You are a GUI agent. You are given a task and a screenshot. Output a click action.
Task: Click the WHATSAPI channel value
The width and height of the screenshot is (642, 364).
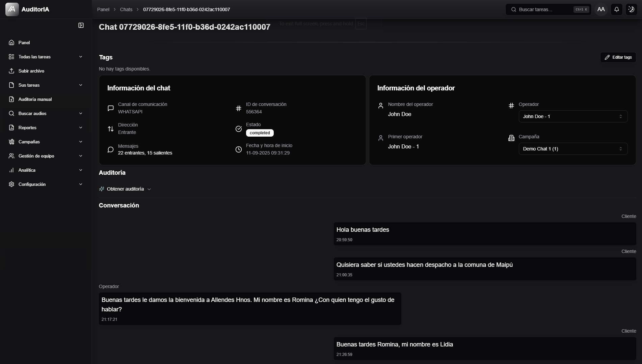tap(130, 112)
